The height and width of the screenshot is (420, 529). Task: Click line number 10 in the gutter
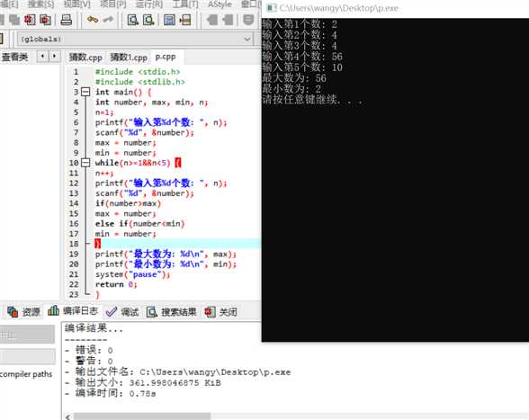pos(74,163)
